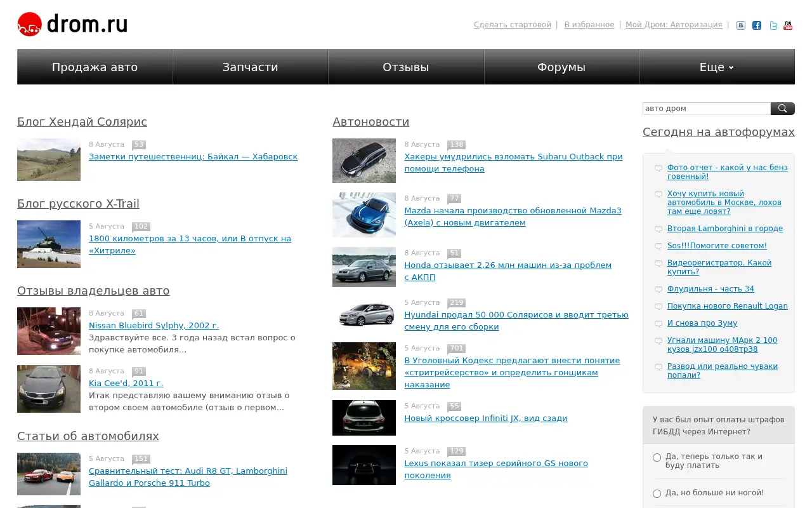This screenshot has height=508, width=812.
Task: Open Honda отзывает 2,26 млн машин article
Action: pos(507,271)
